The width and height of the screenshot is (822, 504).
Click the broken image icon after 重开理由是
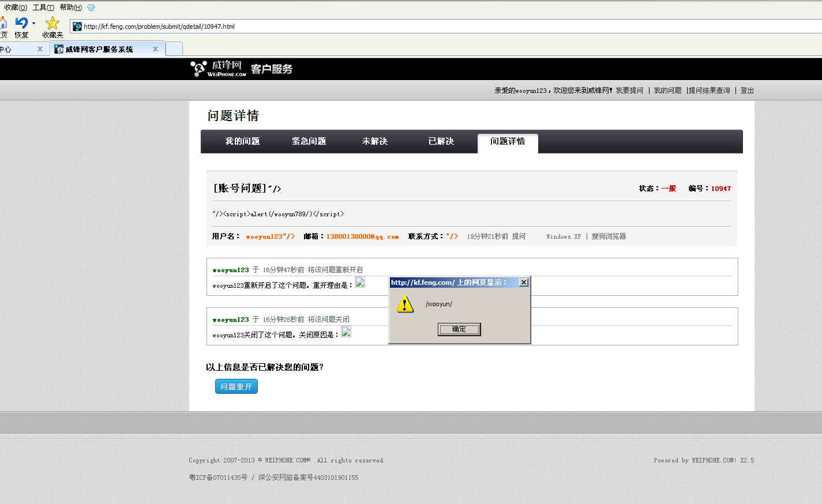click(x=360, y=283)
